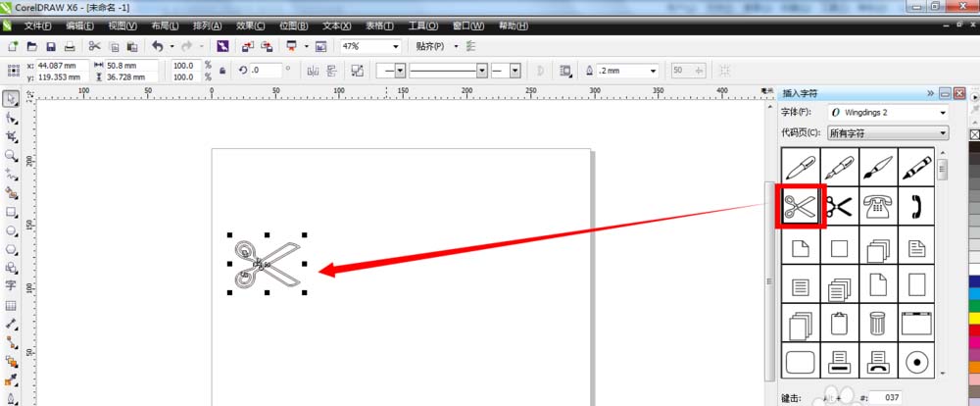Click the Import icon in toolbar
This screenshot has width=980, height=406.
pos(248,46)
